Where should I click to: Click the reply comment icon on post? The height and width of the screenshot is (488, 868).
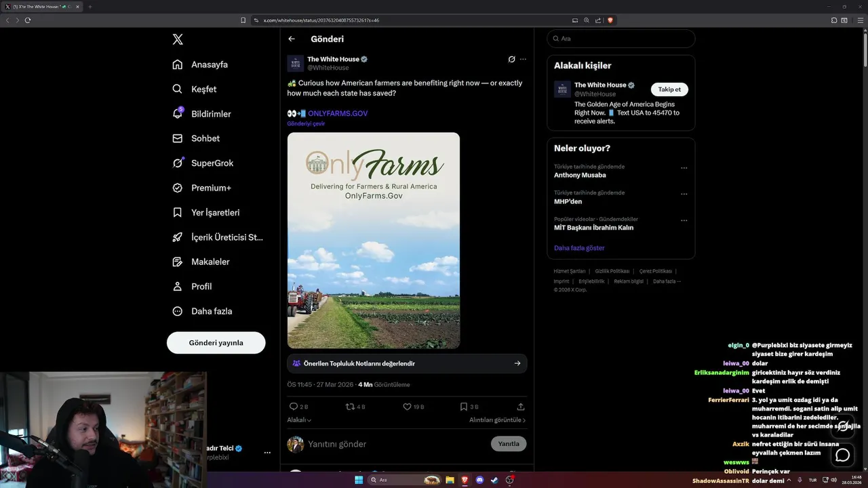(x=294, y=407)
